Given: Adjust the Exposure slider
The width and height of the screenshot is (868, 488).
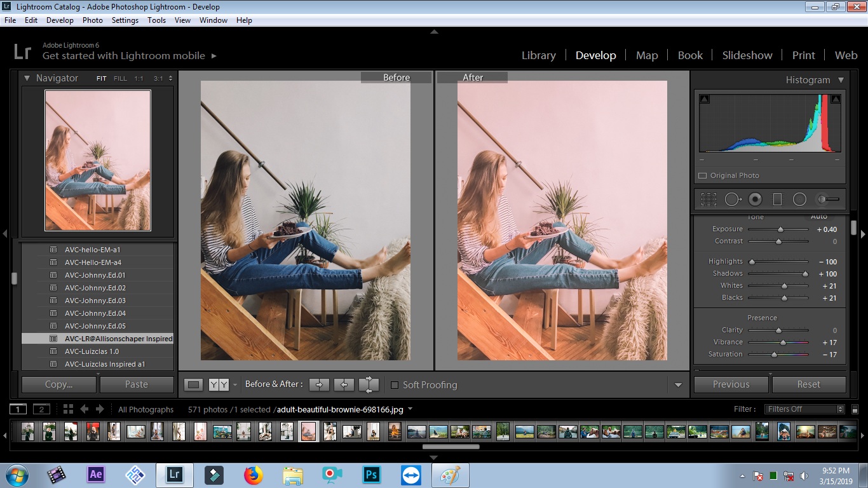Looking at the screenshot, I should pyautogui.click(x=781, y=229).
